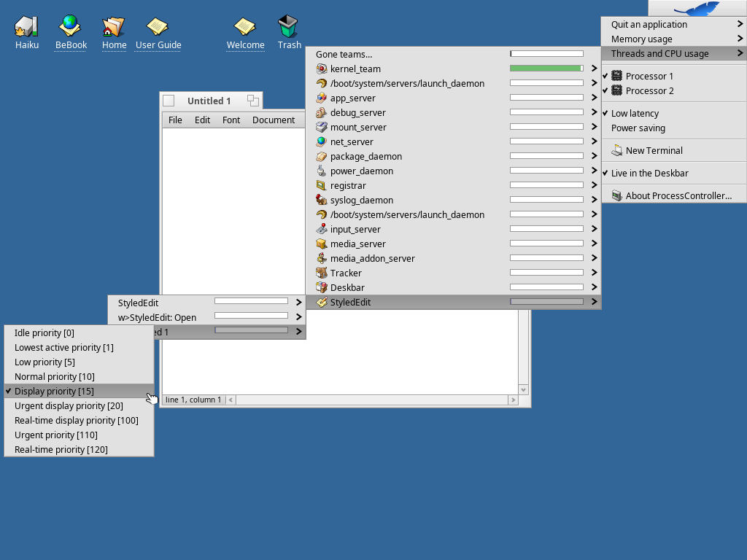Open the Document menu in StyledEdit
Viewport: 747px width, 560px height.
(x=274, y=120)
